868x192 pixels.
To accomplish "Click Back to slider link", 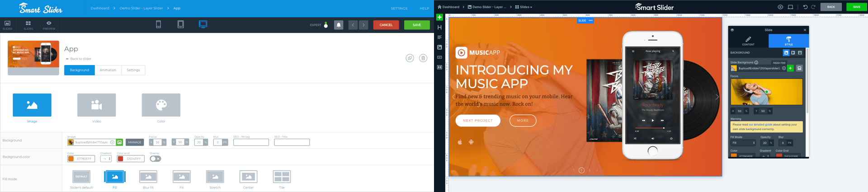I will pyautogui.click(x=79, y=59).
